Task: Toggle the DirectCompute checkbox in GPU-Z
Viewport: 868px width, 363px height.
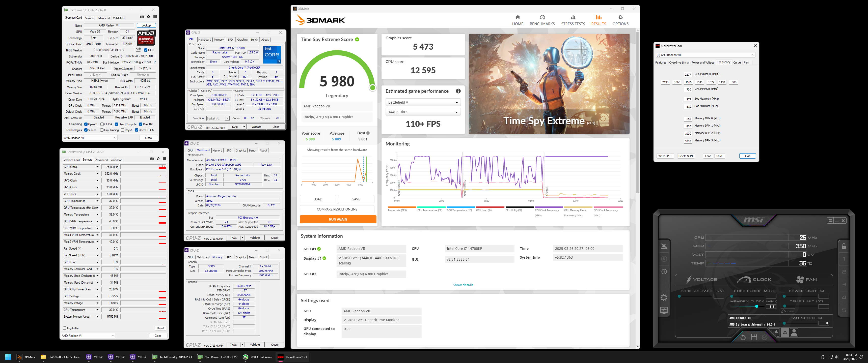Action: click(116, 124)
